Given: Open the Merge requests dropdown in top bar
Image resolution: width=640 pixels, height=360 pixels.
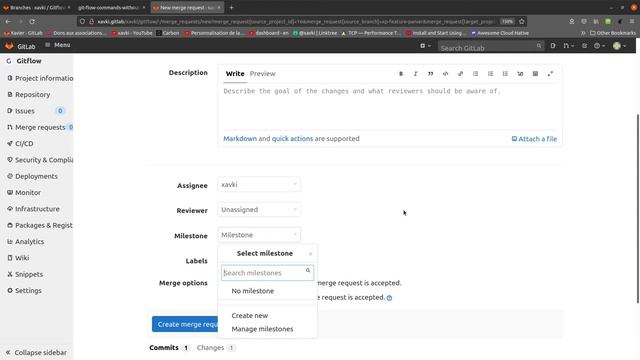Looking at the screenshot, I should [x=569, y=46].
